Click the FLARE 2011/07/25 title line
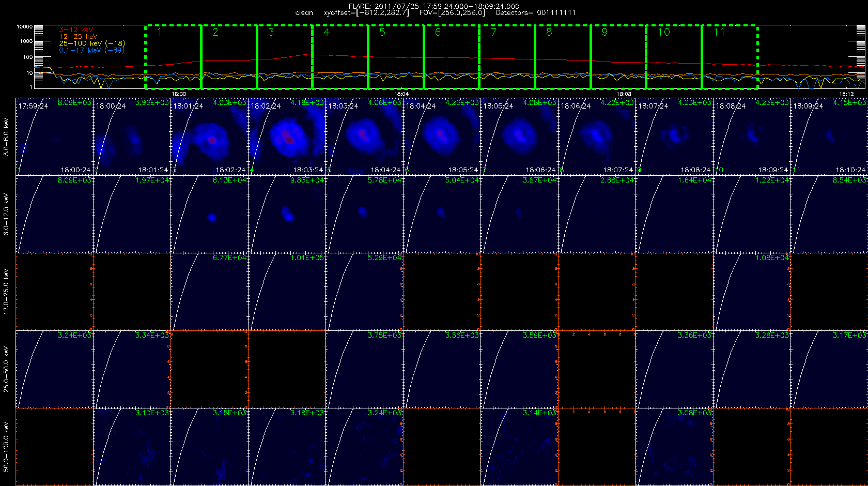The height and width of the screenshot is (486, 868). click(434, 6)
